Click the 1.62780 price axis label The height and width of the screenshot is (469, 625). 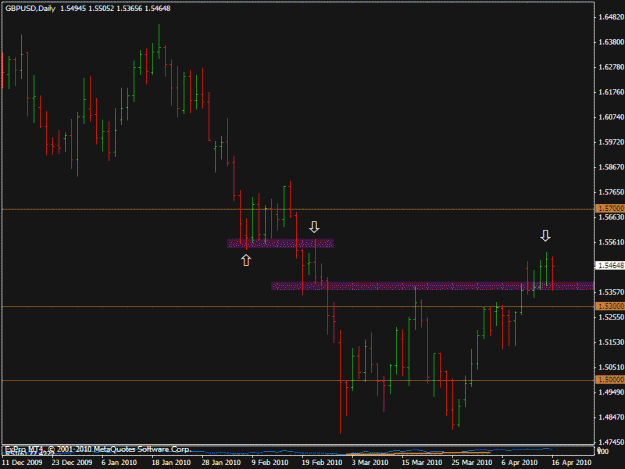click(x=611, y=67)
